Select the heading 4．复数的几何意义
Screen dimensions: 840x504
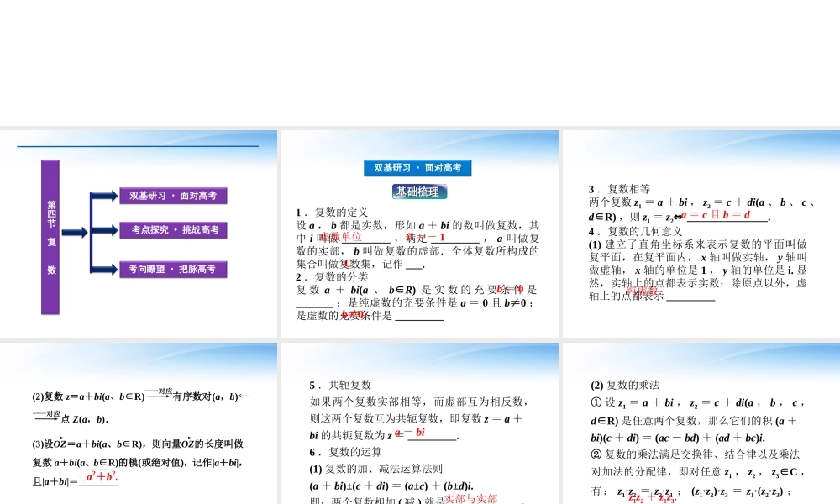pyautogui.click(x=635, y=231)
